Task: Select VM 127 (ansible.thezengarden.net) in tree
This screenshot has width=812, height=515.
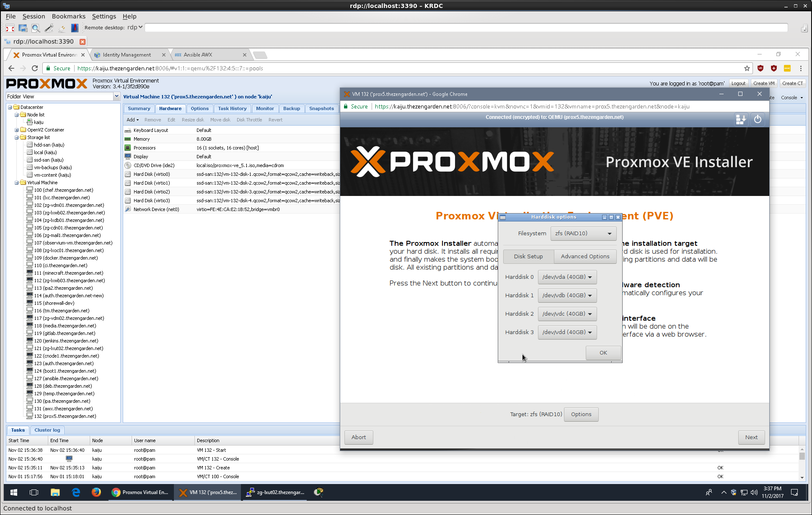Action: [66, 379]
